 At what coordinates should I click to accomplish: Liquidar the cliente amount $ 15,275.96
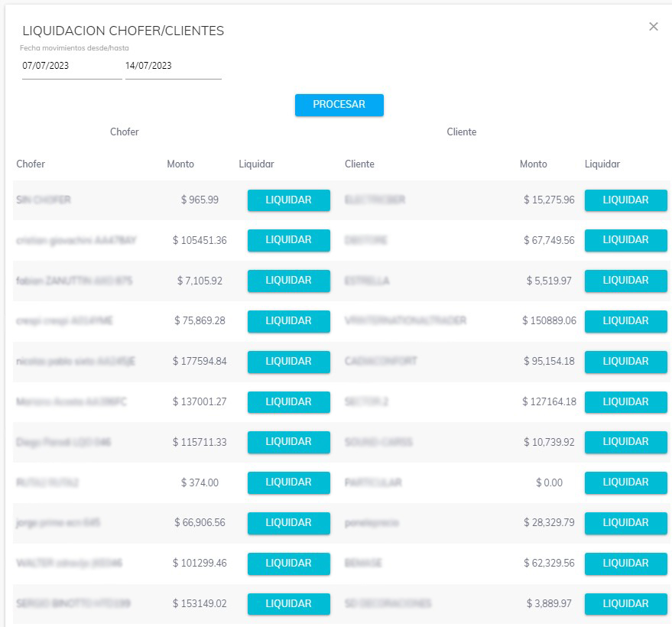(x=625, y=200)
